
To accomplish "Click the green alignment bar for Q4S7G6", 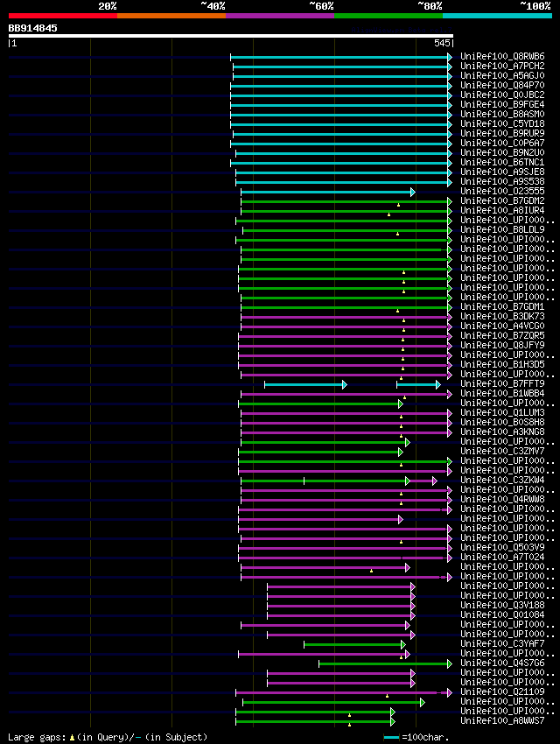I will pyautogui.click(x=386, y=664).
